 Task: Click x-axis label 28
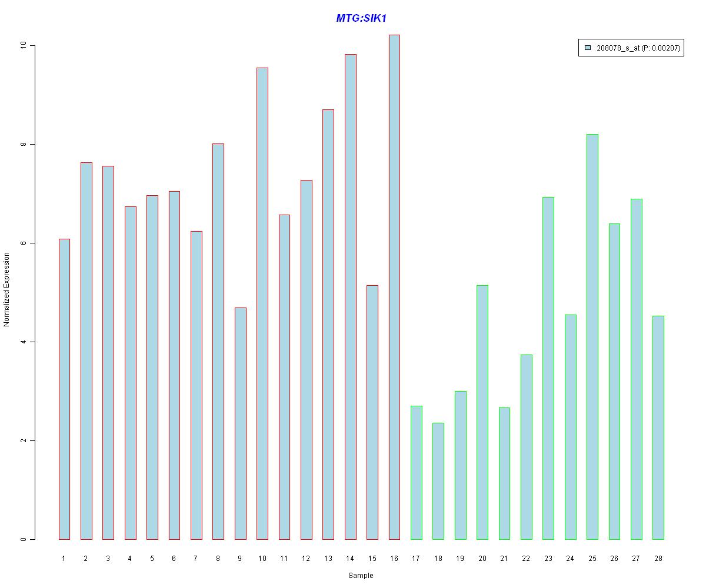tap(658, 558)
